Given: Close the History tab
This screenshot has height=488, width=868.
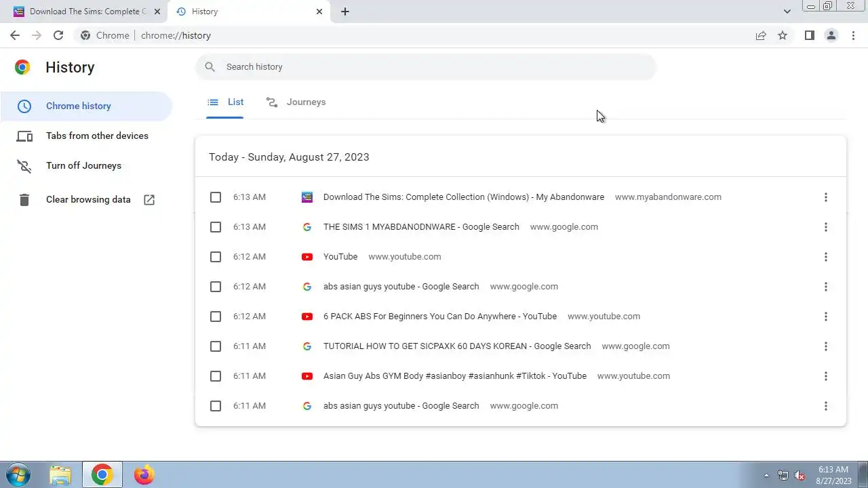Looking at the screenshot, I should click(319, 12).
